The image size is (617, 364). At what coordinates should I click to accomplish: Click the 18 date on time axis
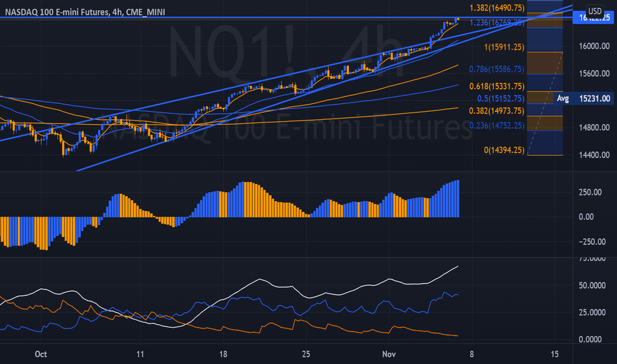click(x=223, y=354)
